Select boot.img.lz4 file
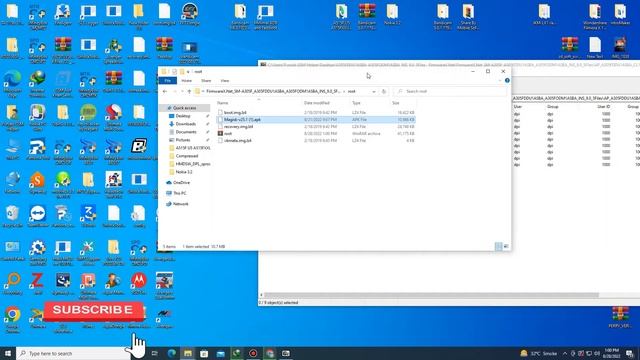This screenshot has height=360, width=640. 235,112
